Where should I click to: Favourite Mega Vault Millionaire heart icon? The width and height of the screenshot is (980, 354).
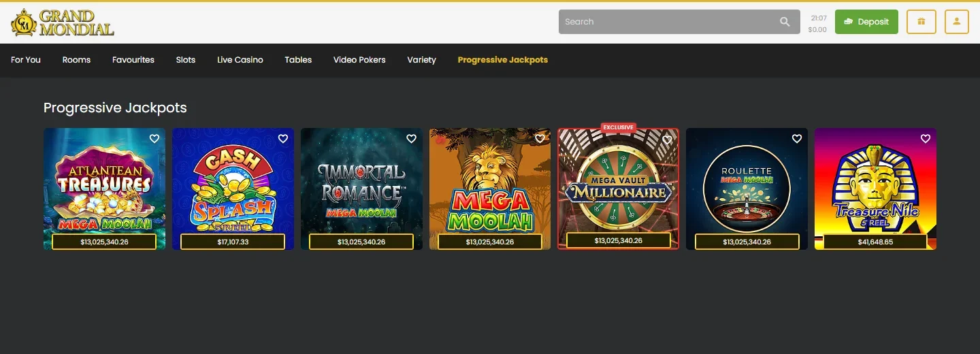(668, 140)
